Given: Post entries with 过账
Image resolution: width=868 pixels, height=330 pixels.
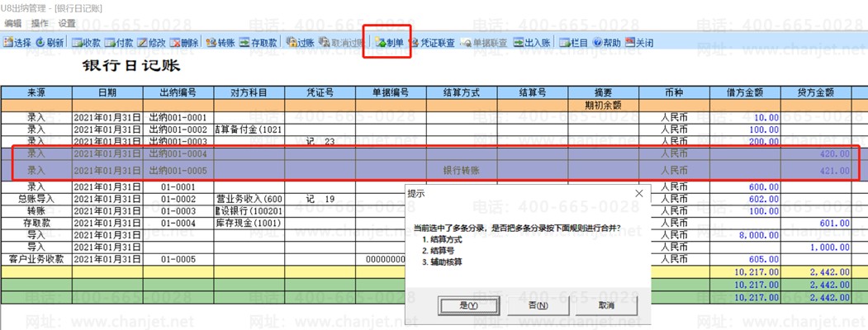Looking at the screenshot, I should tap(300, 43).
